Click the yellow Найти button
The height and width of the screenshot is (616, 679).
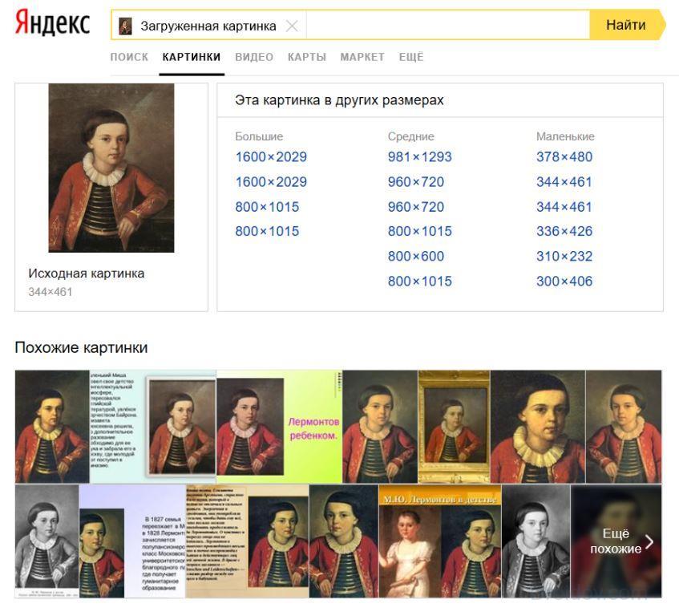pyautogui.click(x=627, y=25)
